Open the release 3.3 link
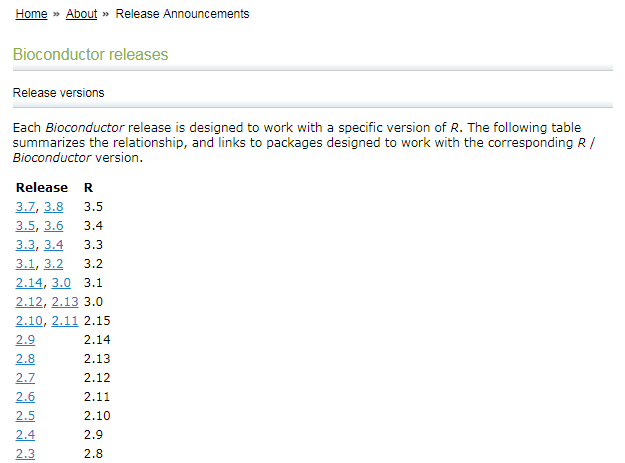This screenshot has width=625, height=463. [x=26, y=245]
